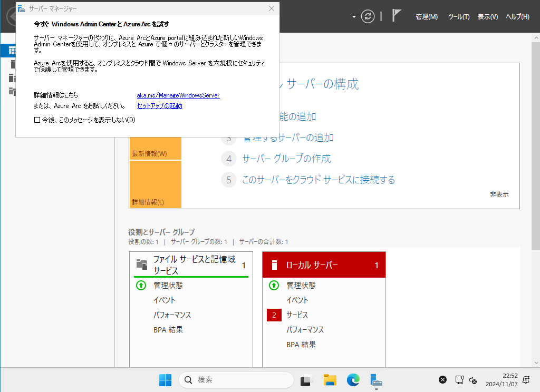The height and width of the screenshot is (392, 540).
Task: Close the Azure Arc popup dialog
Action: pyautogui.click(x=272, y=8)
